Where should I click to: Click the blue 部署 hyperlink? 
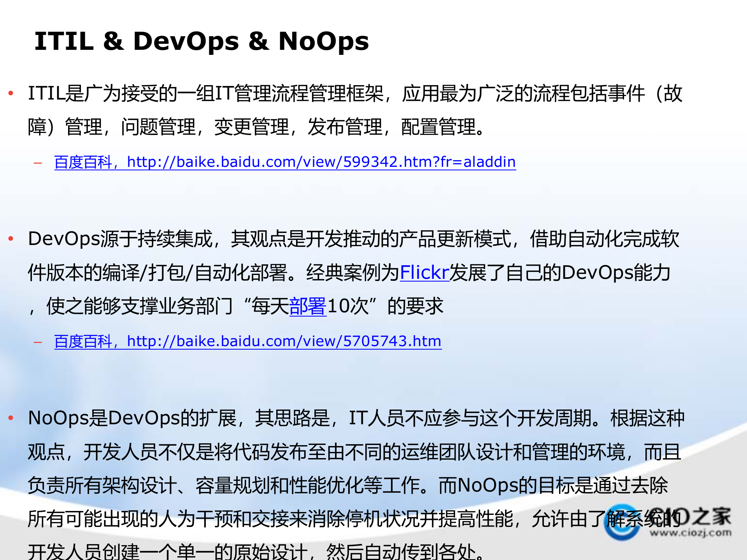(308, 306)
